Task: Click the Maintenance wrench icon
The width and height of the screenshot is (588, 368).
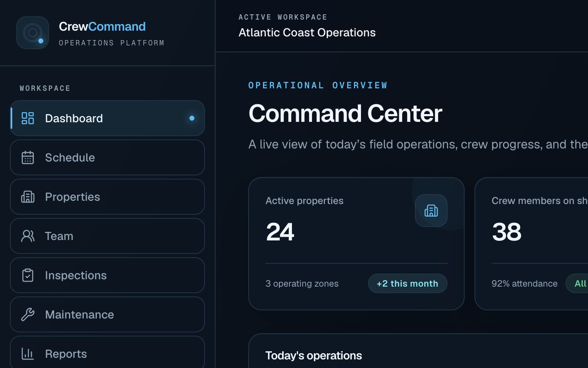Action: [28, 314]
